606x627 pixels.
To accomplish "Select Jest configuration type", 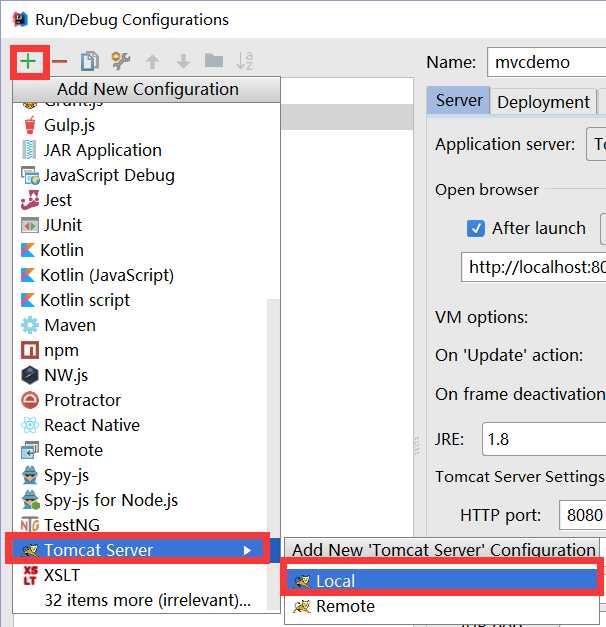I will tap(146, 200).
